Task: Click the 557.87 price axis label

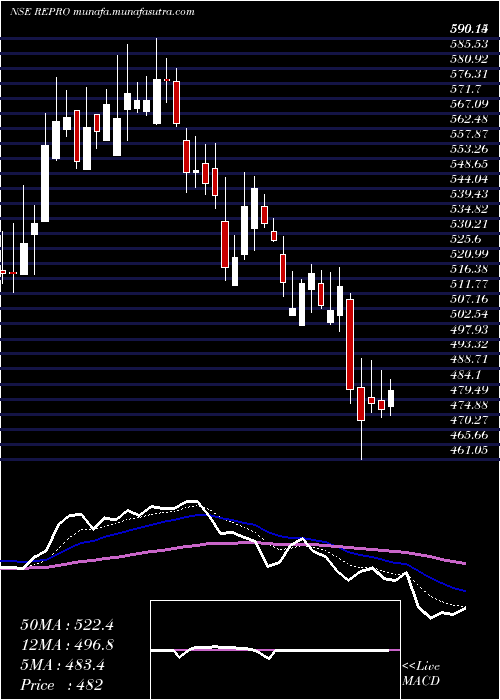Action: tap(468, 134)
